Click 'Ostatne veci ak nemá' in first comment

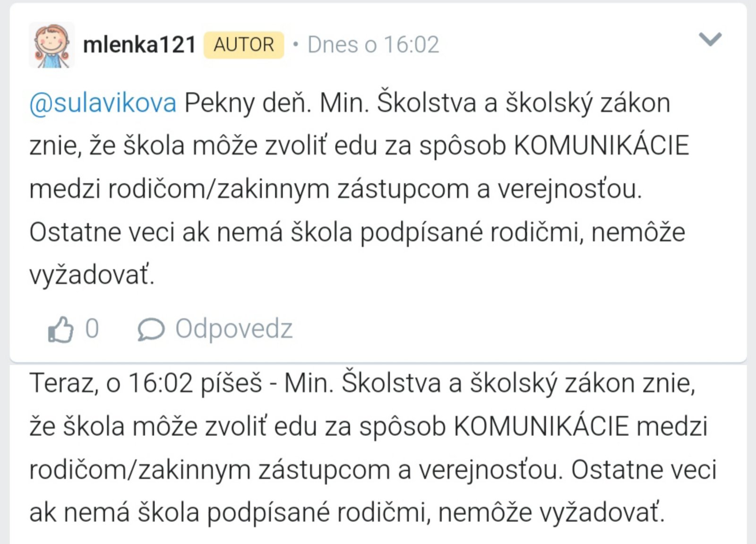(x=156, y=232)
